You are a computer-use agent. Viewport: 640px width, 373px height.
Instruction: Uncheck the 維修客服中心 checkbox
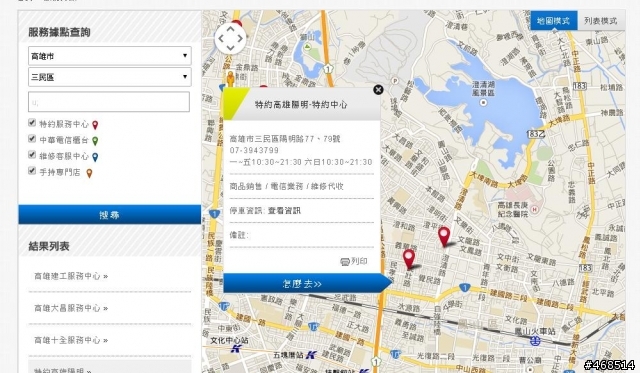32,155
